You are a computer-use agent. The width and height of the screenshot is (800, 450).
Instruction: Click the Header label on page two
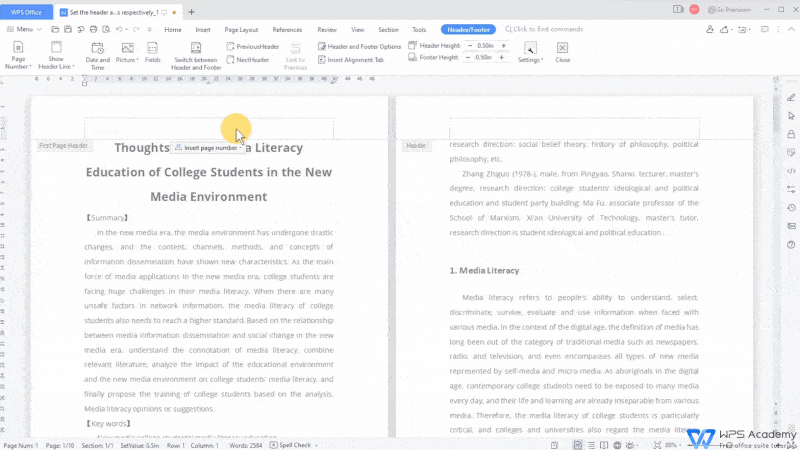point(416,146)
